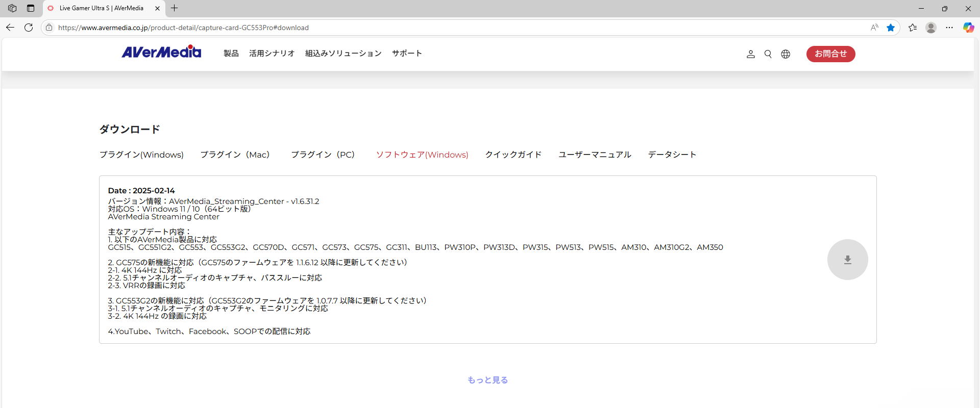Viewport: 980px width, 408px height.
Task: Minimize the browser window
Action: tap(921, 8)
